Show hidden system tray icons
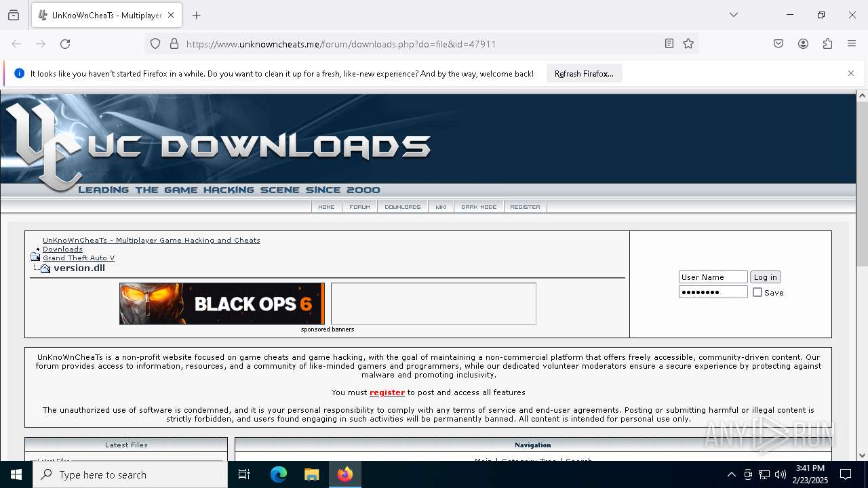The image size is (868, 488). click(731, 474)
